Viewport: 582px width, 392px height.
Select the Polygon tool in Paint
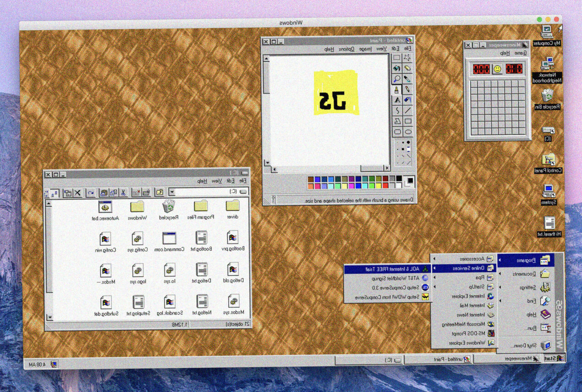(x=397, y=121)
